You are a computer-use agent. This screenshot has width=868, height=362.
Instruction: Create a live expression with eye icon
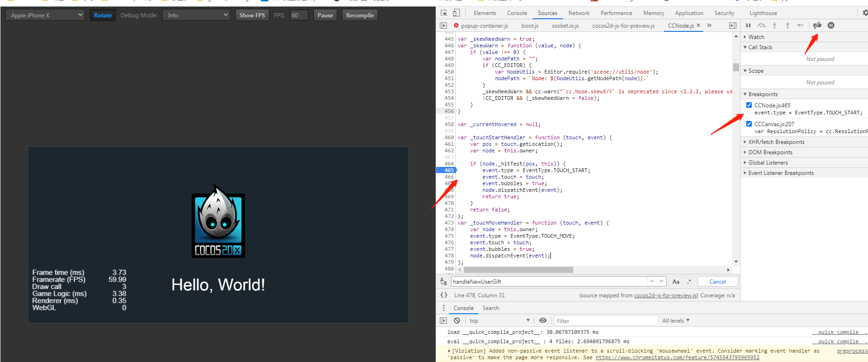click(543, 321)
